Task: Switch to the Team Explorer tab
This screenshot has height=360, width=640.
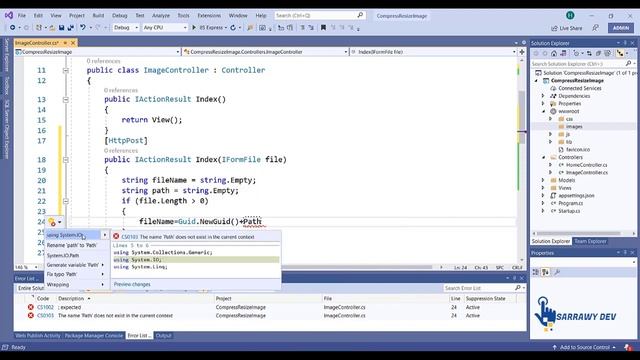Action: coord(590,241)
